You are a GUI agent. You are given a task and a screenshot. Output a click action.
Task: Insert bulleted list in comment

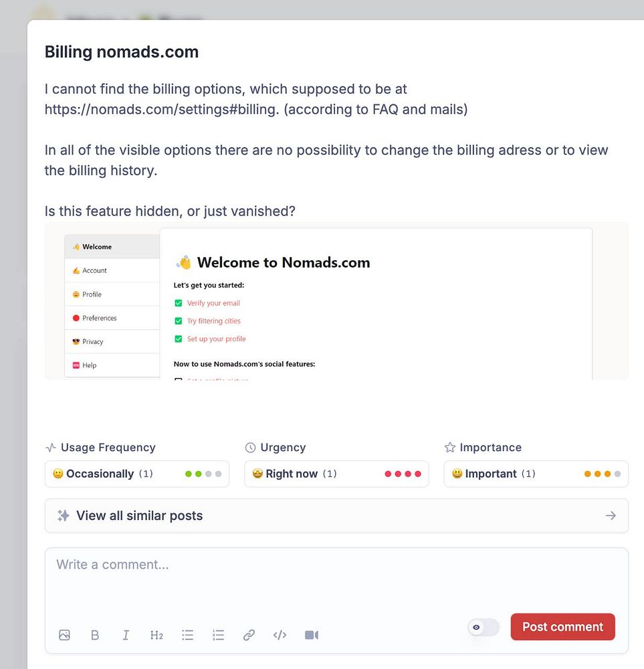[187, 635]
